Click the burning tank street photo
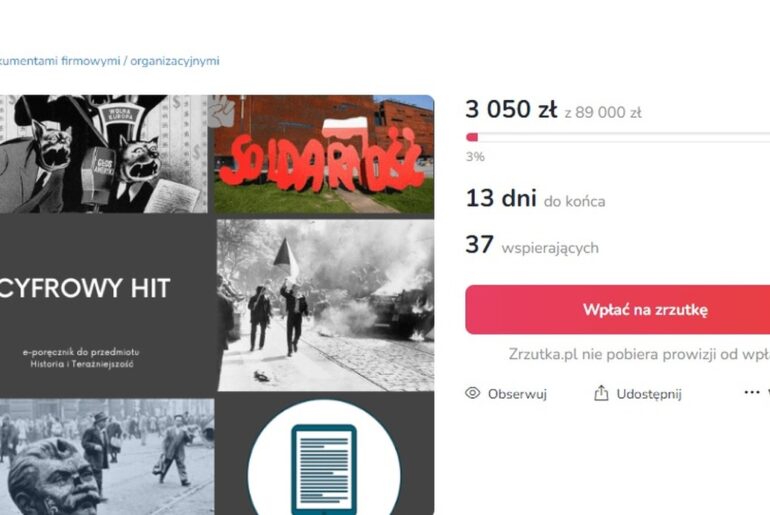The width and height of the screenshot is (770, 515). pyautogui.click(x=326, y=305)
